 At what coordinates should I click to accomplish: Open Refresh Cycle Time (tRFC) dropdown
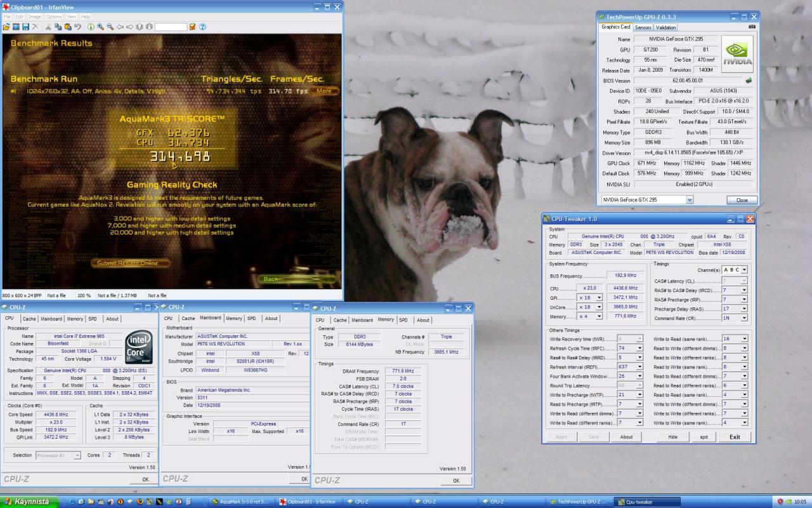[630, 348]
